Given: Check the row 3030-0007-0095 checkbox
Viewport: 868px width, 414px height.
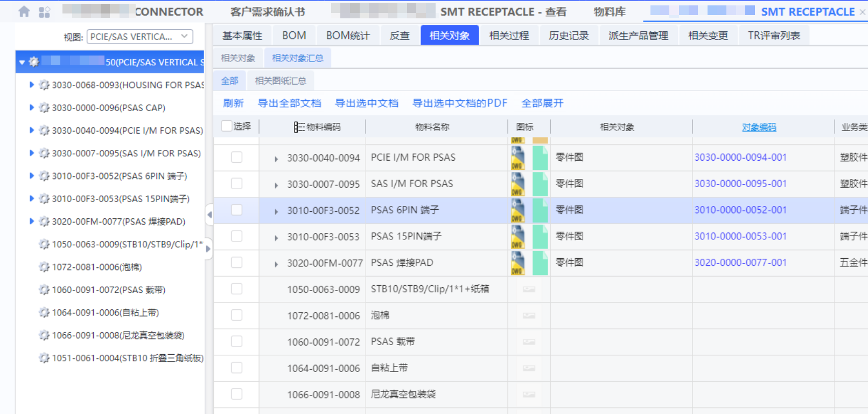Looking at the screenshot, I should tap(236, 184).
